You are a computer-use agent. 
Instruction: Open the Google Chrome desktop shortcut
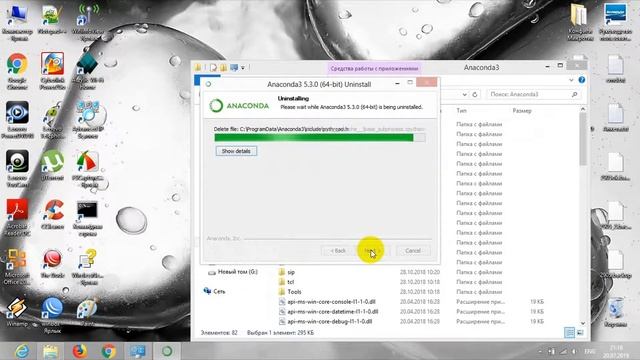[x=17, y=71]
